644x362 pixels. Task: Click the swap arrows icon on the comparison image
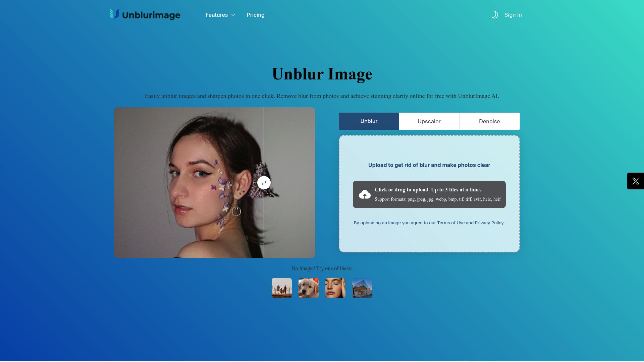pyautogui.click(x=264, y=183)
